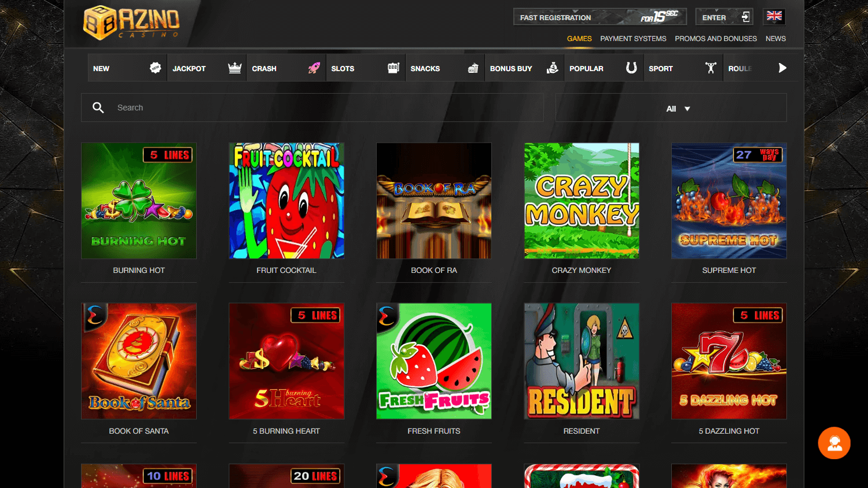Select the CRASH category
This screenshot has height=488, width=868.
(x=286, y=68)
